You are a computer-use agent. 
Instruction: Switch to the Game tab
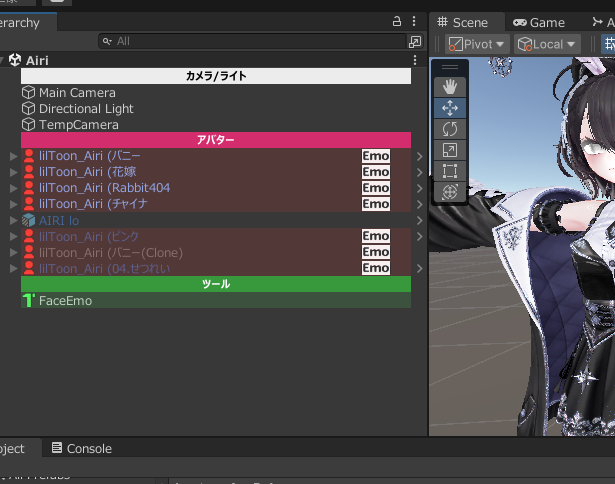[x=539, y=22]
